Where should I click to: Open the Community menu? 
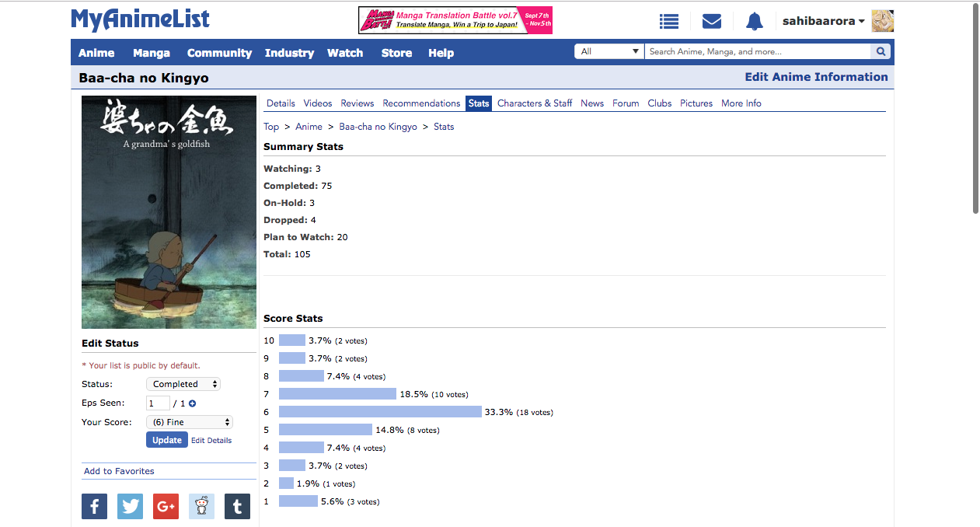[219, 53]
